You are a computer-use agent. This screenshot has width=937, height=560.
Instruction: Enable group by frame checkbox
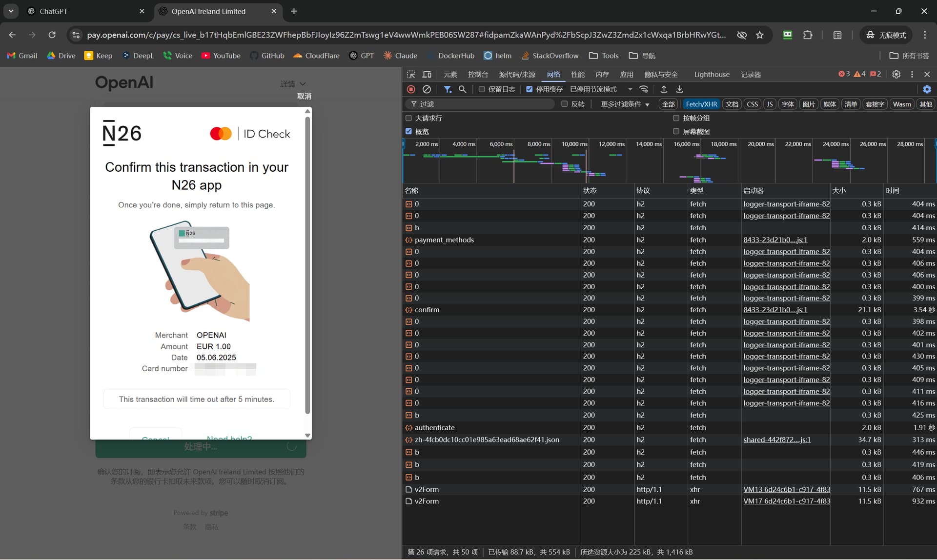pyautogui.click(x=676, y=118)
